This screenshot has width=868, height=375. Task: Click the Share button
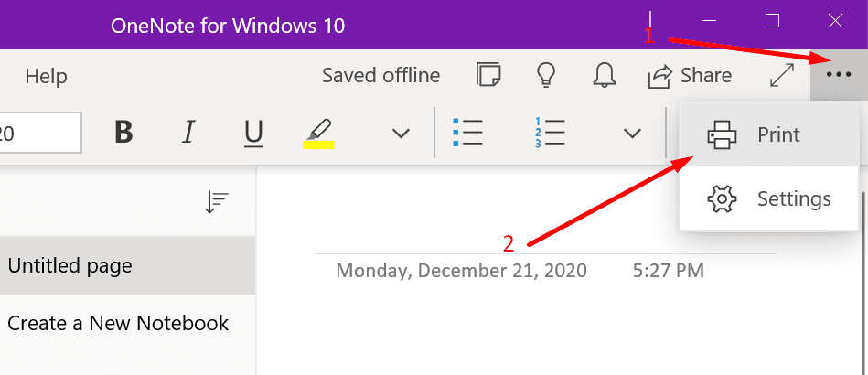pos(690,75)
